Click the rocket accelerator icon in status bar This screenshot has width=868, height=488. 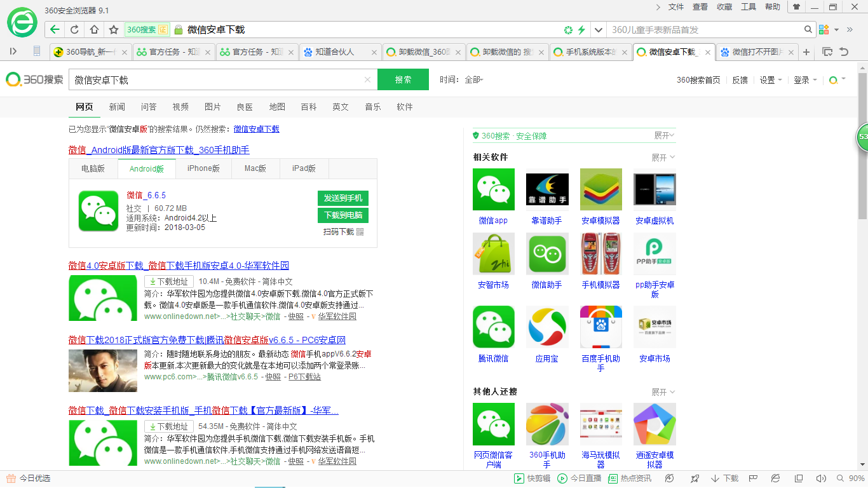pos(695,478)
